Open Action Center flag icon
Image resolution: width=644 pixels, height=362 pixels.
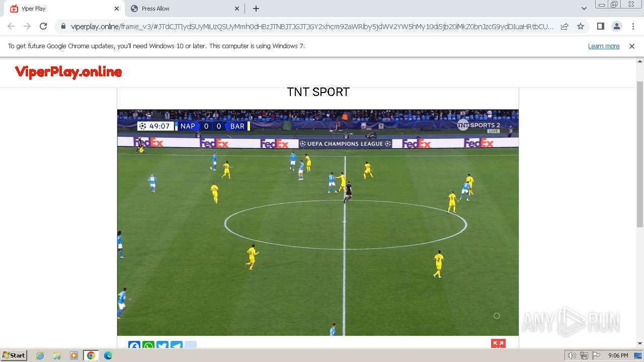coord(596,355)
